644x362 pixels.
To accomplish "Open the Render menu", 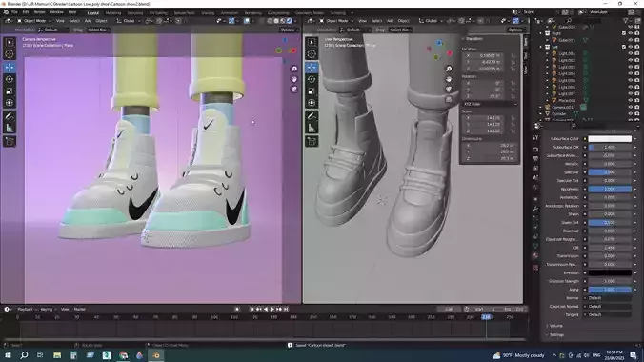I will [x=39, y=12].
